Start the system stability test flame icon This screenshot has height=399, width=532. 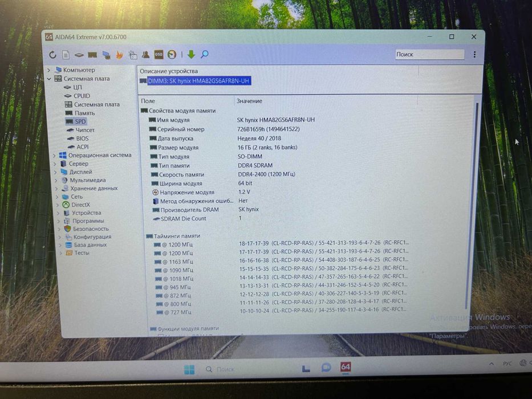click(119, 55)
